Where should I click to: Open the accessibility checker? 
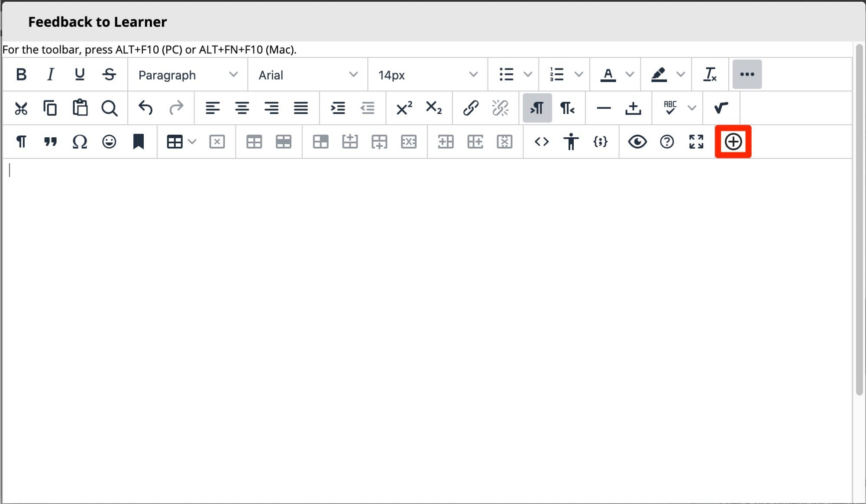coord(571,142)
